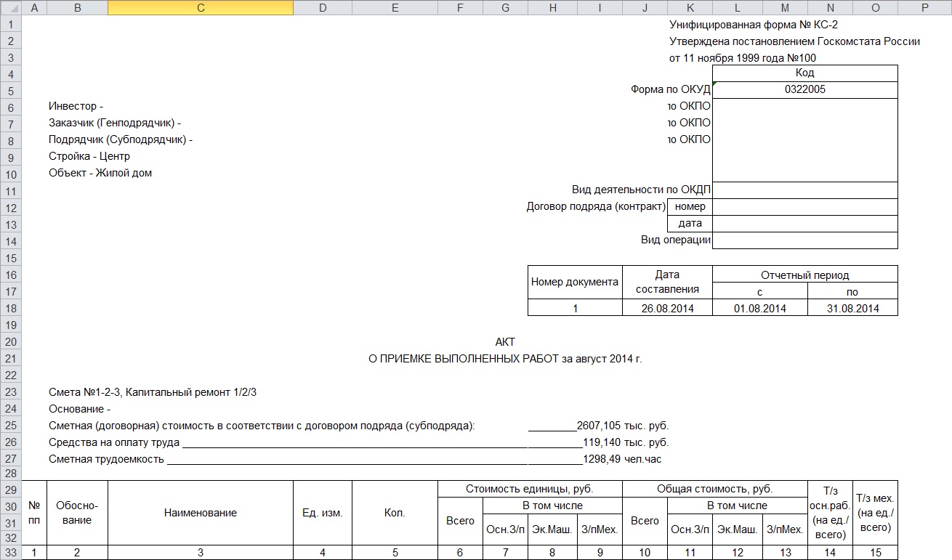
Task: Click the empty ОКДП code field
Action: (x=805, y=190)
